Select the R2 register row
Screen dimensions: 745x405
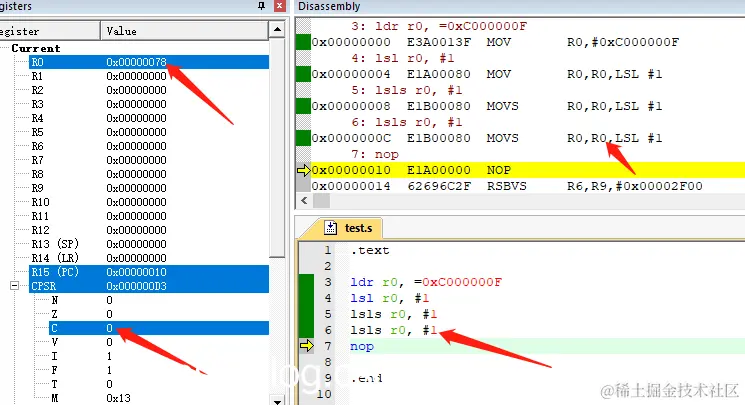point(149,90)
